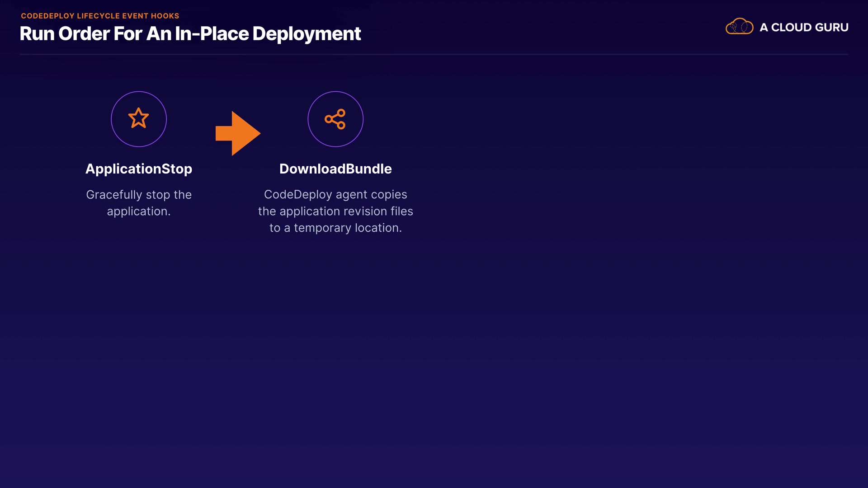Click the 'Gracefully stop the' text line
Image resolution: width=868 pixels, height=488 pixels.
[x=139, y=195]
